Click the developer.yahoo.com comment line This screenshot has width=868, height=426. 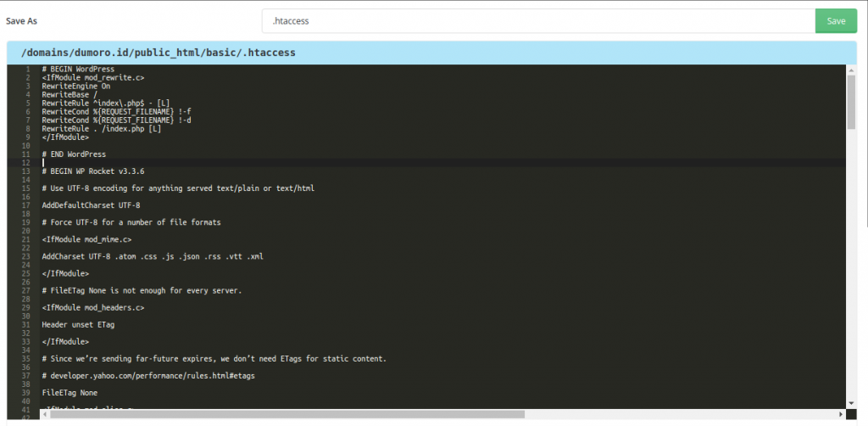tap(148, 376)
